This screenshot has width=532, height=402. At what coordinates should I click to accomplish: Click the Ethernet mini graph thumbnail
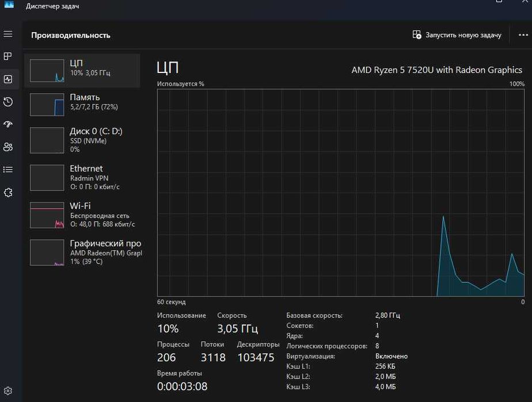tap(47, 178)
